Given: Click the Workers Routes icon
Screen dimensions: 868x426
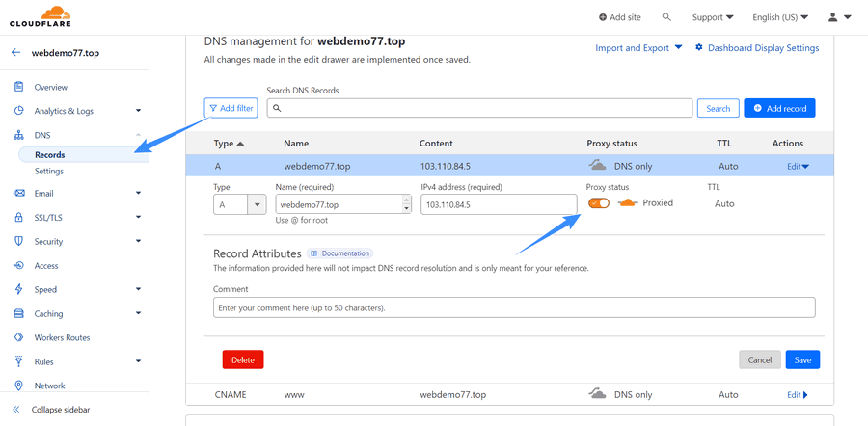Looking at the screenshot, I should pyautogui.click(x=19, y=337).
